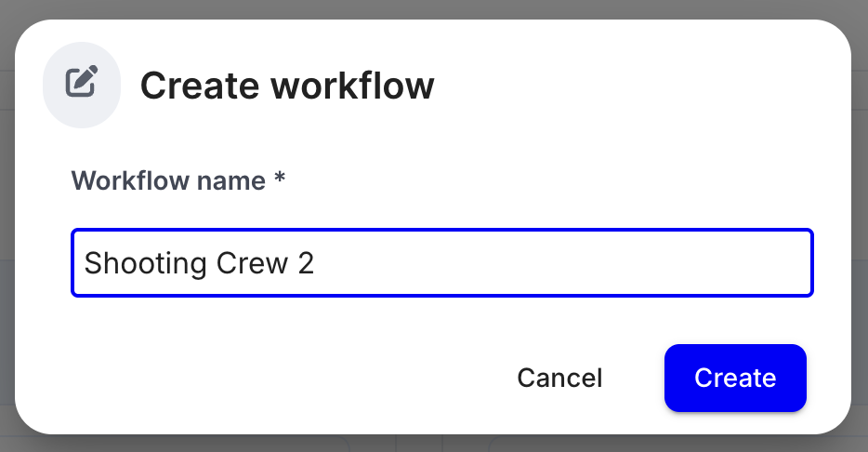Click the dimmed backdrop outside the dialog

(x=432, y=7)
